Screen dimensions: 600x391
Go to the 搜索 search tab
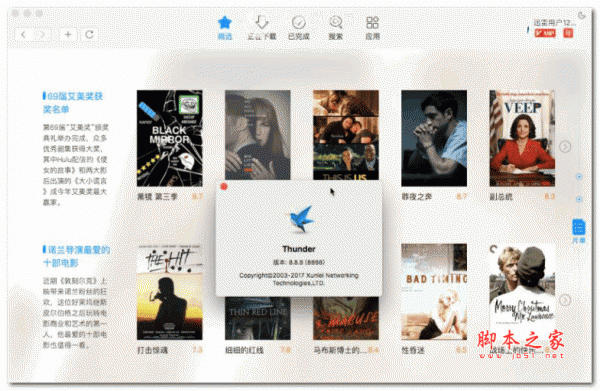(x=336, y=28)
